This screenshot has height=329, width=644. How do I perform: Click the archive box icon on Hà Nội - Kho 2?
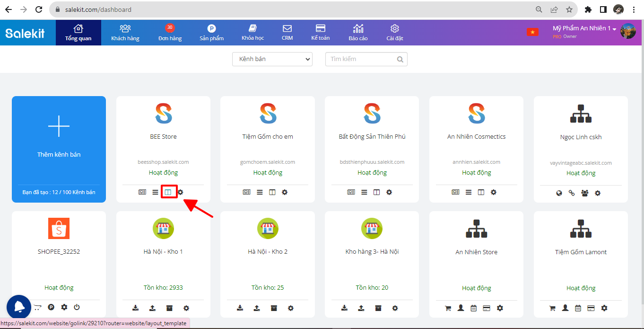(x=274, y=308)
